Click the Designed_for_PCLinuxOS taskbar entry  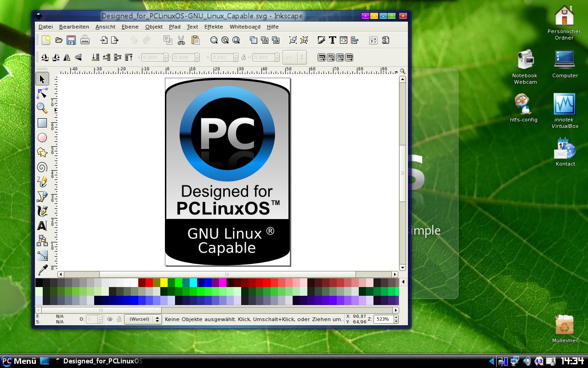(99, 361)
